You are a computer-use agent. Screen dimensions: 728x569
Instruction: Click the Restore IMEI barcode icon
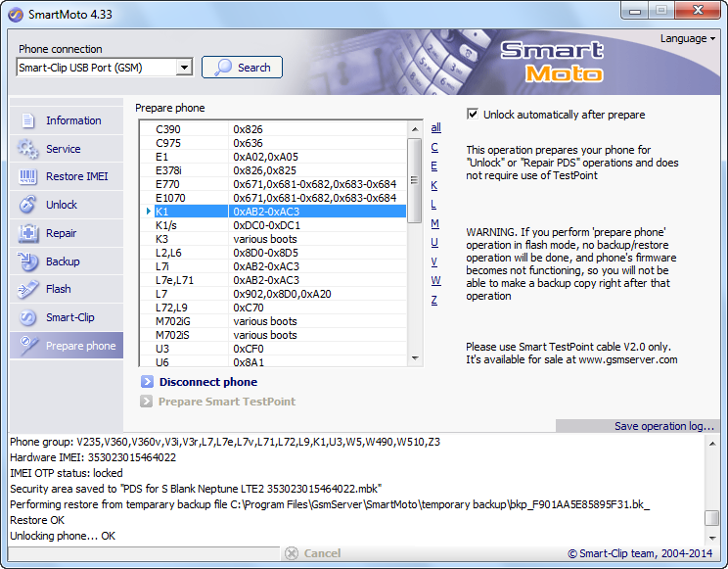pos(27,176)
